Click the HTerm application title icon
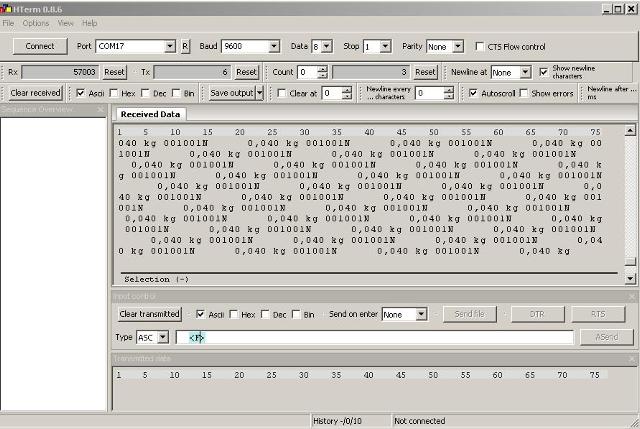 click(5, 9)
